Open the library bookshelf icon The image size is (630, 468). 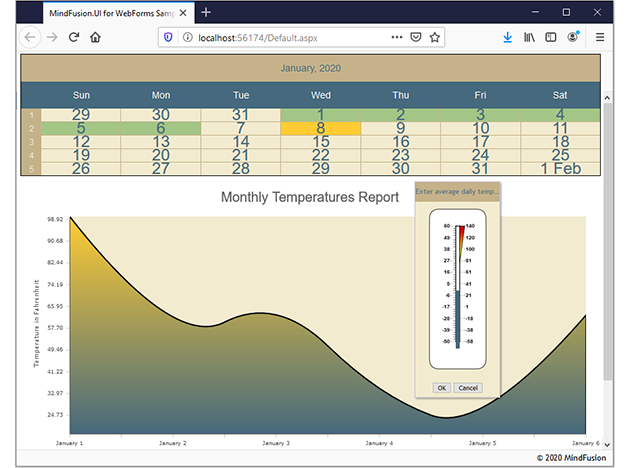[529, 37]
